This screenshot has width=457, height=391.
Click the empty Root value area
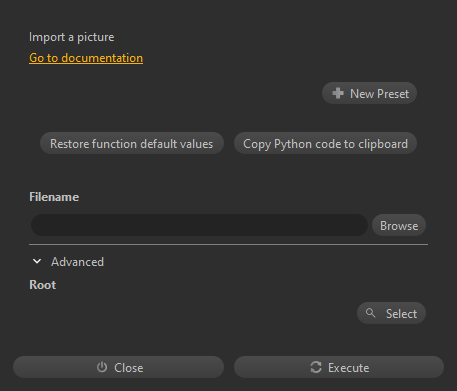point(192,313)
